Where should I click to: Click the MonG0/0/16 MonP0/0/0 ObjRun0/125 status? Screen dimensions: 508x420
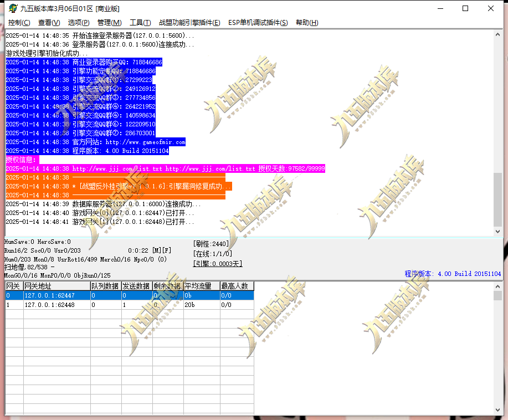click(58, 275)
